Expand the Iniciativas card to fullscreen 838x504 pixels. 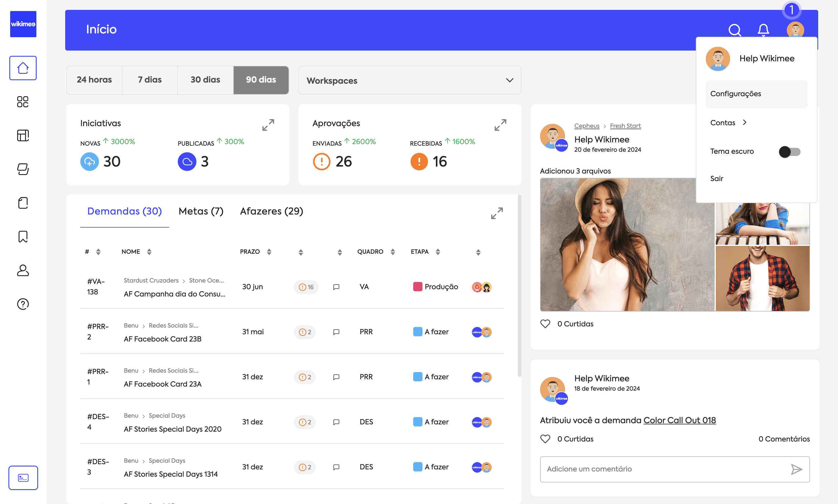tap(268, 125)
